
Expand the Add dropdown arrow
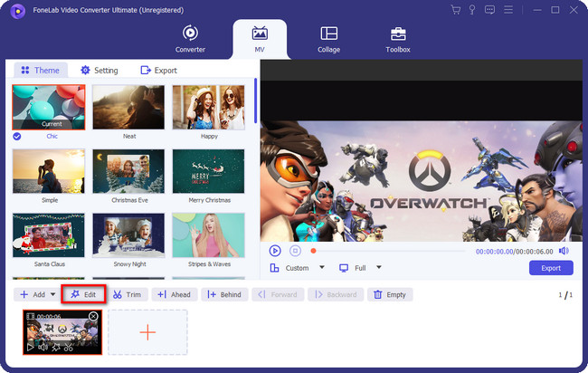pyautogui.click(x=52, y=294)
